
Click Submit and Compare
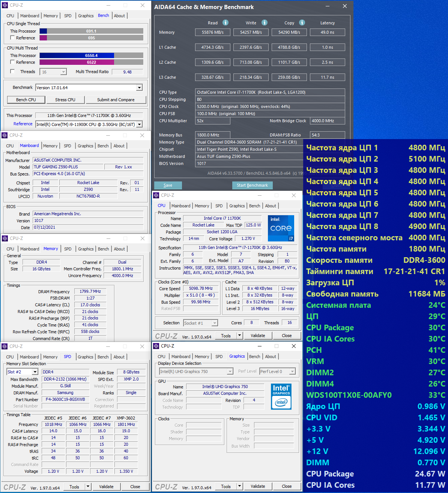click(116, 100)
